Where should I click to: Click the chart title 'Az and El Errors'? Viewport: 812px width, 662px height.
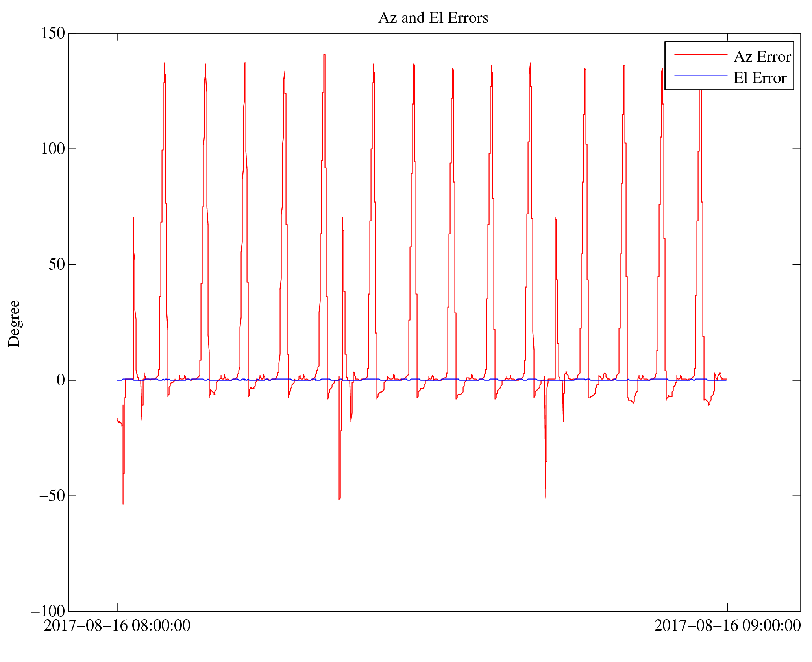433,18
